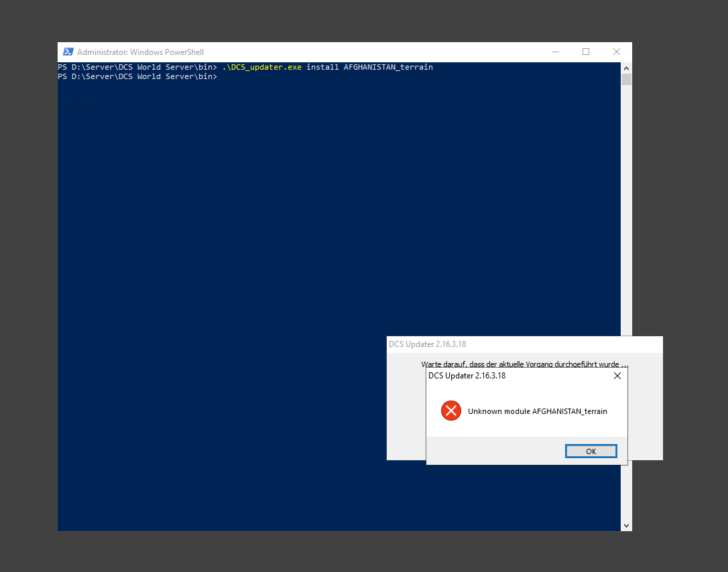728x572 pixels.
Task: Click the background DCS Updater 2.16.3.18 title
Action: pyautogui.click(x=427, y=344)
